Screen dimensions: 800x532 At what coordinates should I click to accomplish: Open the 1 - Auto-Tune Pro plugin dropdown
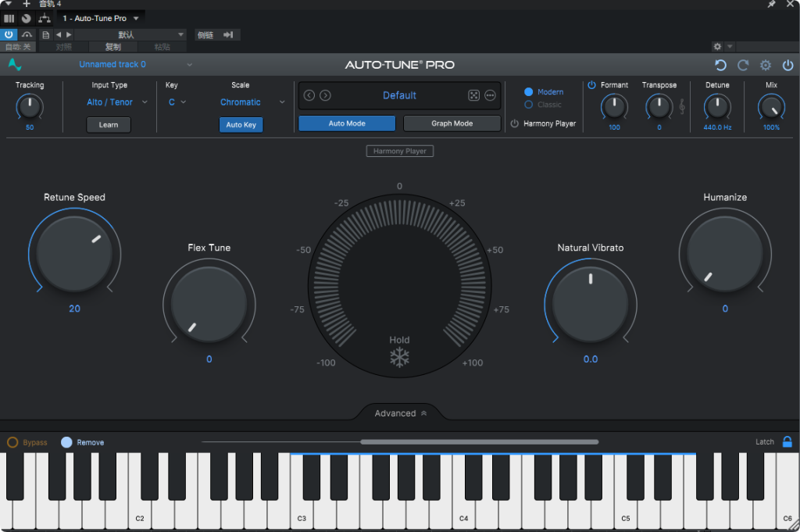pos(101,19)
